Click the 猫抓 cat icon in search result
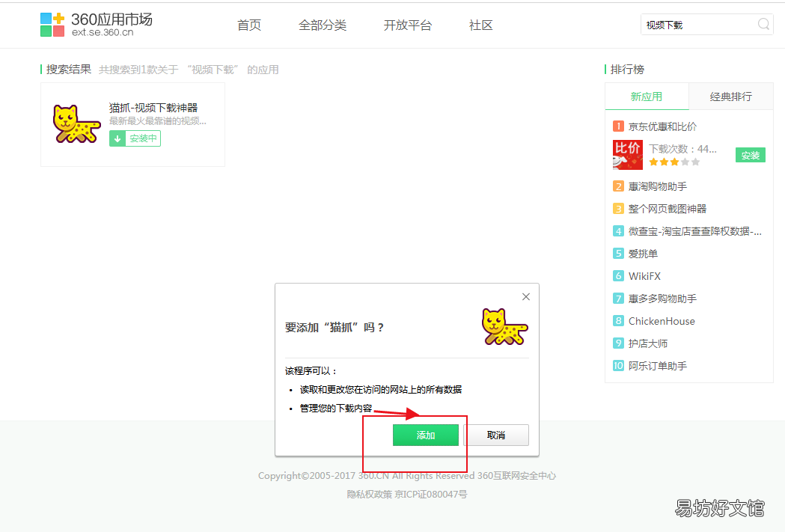 click(76, 123)
